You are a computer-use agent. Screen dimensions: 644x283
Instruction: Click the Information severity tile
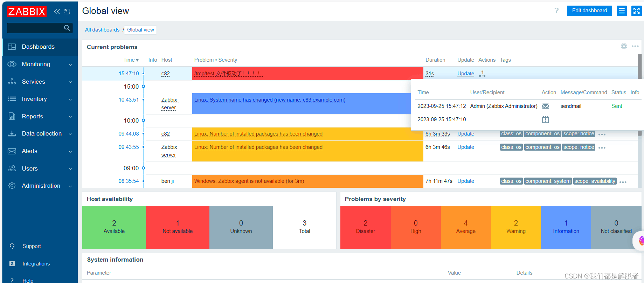(x=566, y=227)
